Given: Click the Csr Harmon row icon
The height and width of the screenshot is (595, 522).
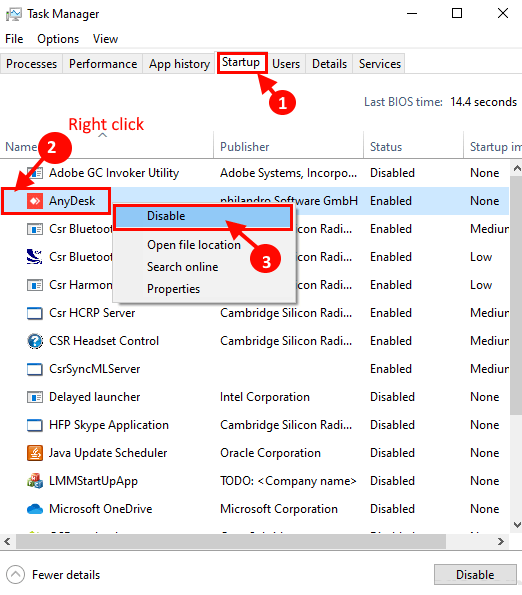Looking at the screenshot, I should pyautogui.click(x=35, y=285).
